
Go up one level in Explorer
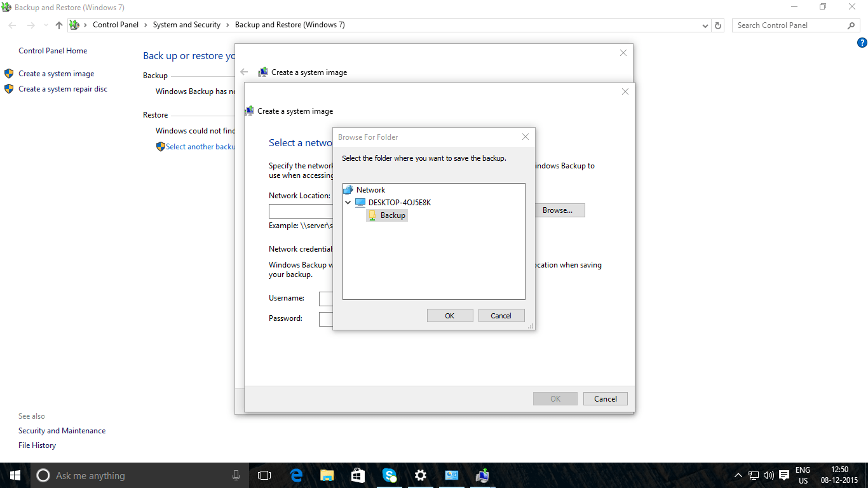click(59, 25)
